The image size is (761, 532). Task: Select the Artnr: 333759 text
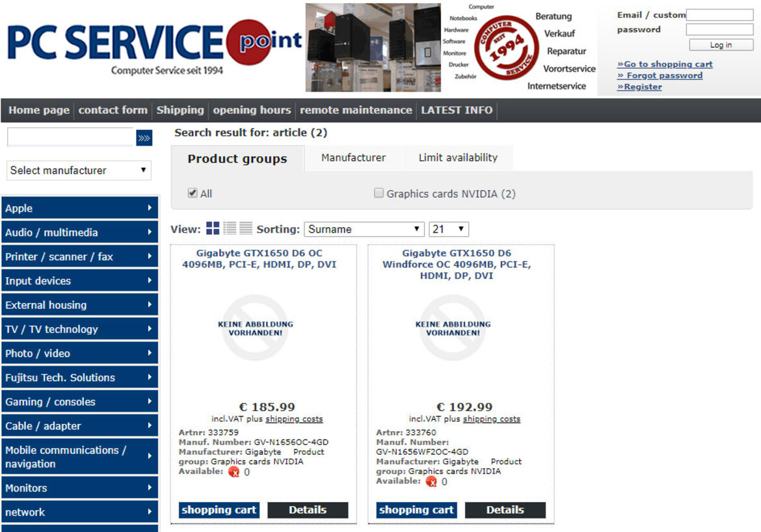pos(209,432)
